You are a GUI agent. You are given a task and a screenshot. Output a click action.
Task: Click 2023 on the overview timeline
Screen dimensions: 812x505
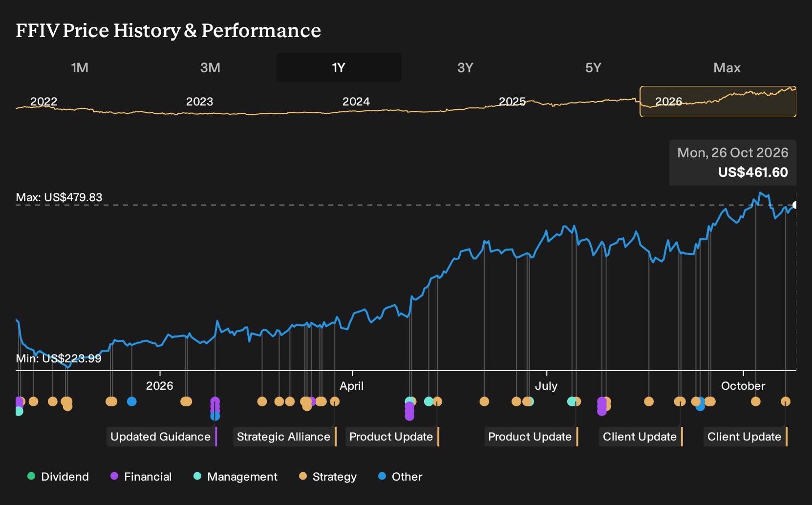point(199,102)
